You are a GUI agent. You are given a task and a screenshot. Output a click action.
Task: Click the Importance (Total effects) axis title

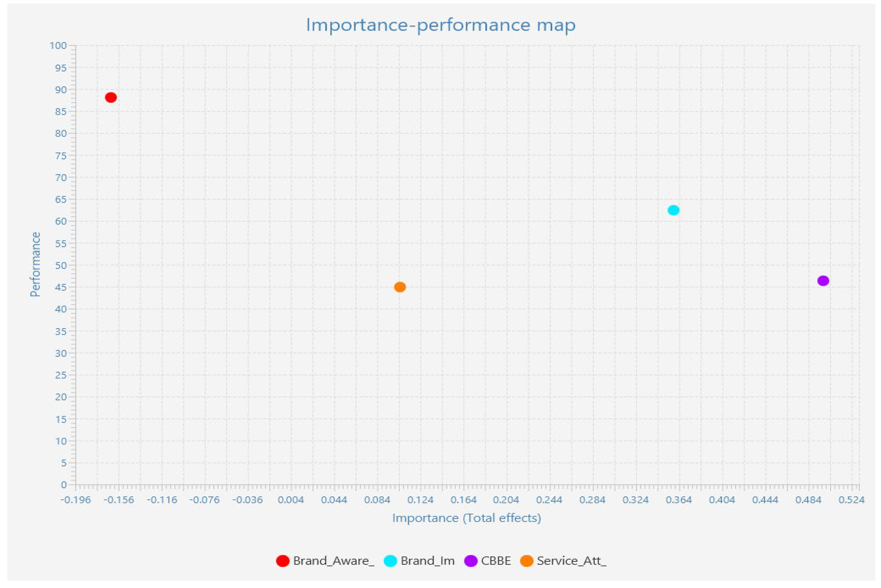pos(466,518)
